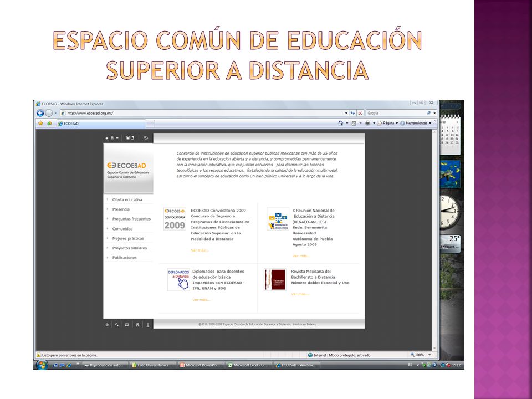Screen dimensions: 532x399
Task: Open a new blank browser tab
Action: click(150, 124)
